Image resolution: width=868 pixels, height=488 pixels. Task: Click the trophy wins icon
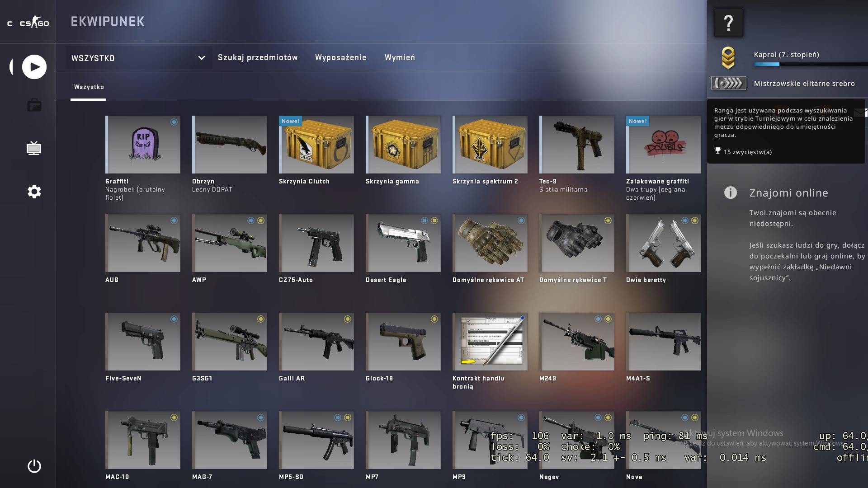[717, 151]
